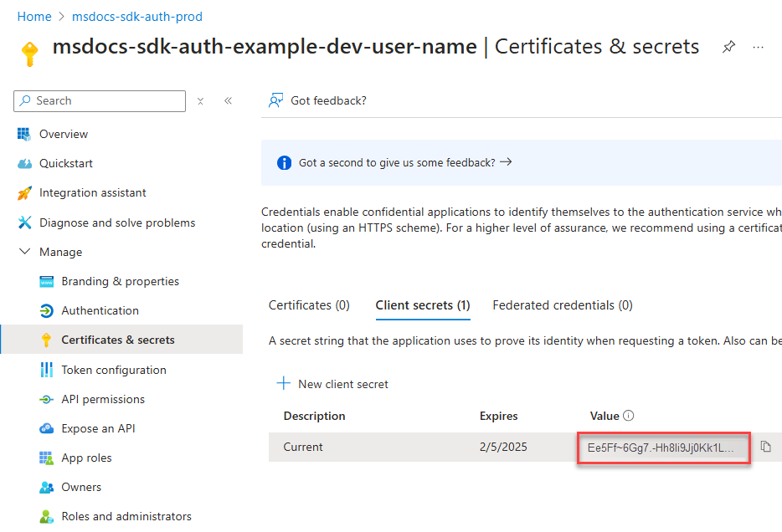Open Integration assistant rocket item
This screenshot has height=532, width=782.
(92, 192)
